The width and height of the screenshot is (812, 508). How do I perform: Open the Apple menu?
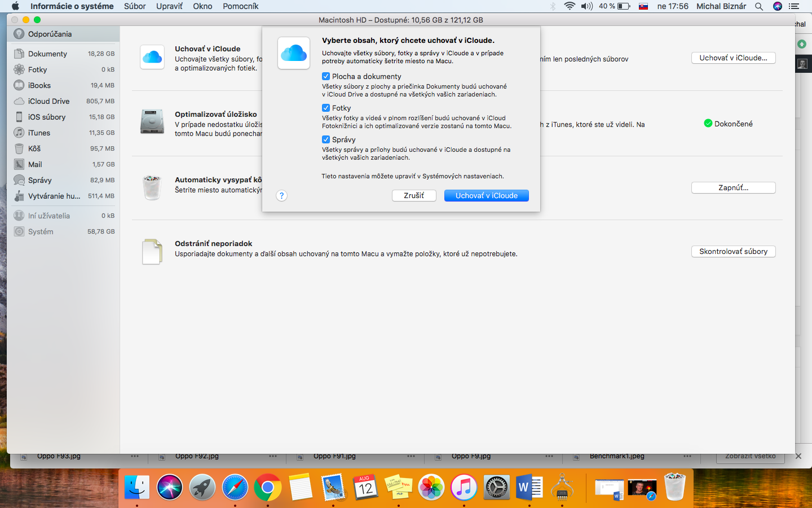point(15,6)
